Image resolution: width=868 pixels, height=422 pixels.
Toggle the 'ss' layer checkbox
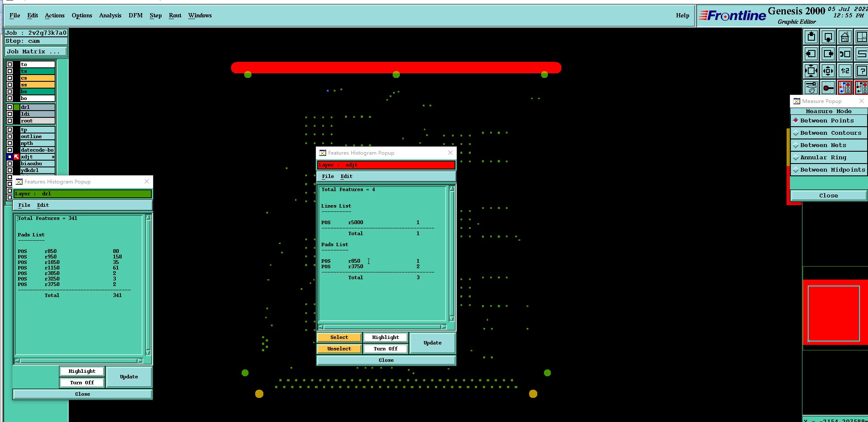(10, 85)
